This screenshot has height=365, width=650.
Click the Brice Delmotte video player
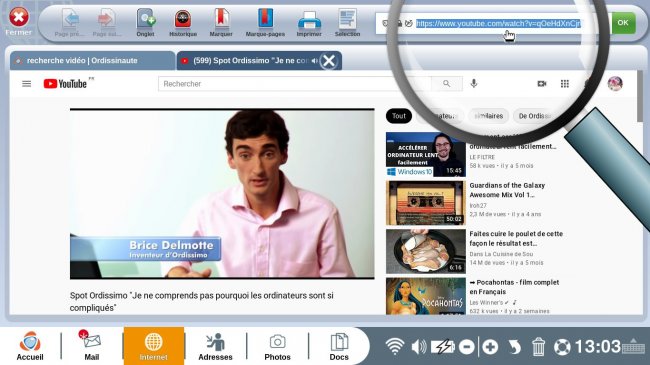click(x=222, y=194)
